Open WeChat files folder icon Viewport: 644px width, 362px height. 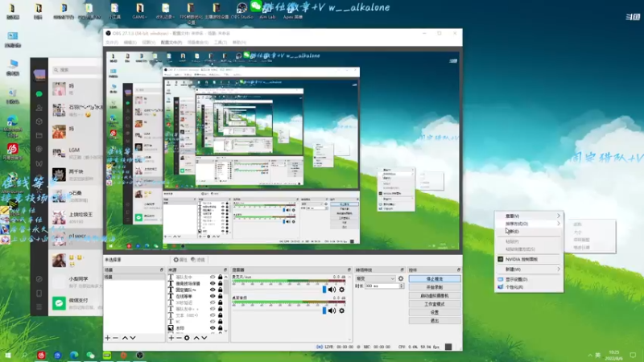coord(39,135)
